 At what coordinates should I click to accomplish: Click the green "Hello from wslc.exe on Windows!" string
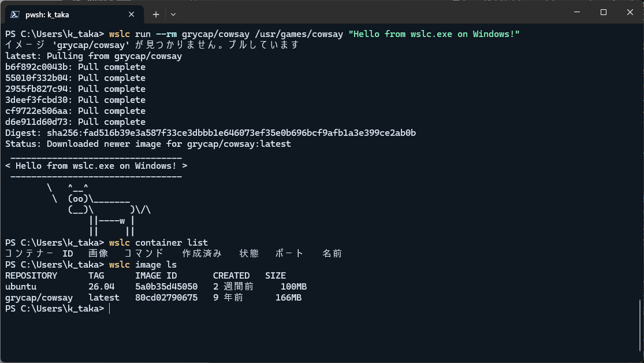tap(434, 34)
